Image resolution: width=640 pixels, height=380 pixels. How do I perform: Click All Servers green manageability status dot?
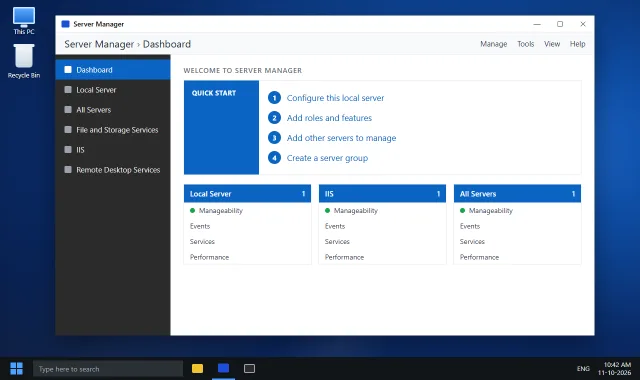point(462,211)
